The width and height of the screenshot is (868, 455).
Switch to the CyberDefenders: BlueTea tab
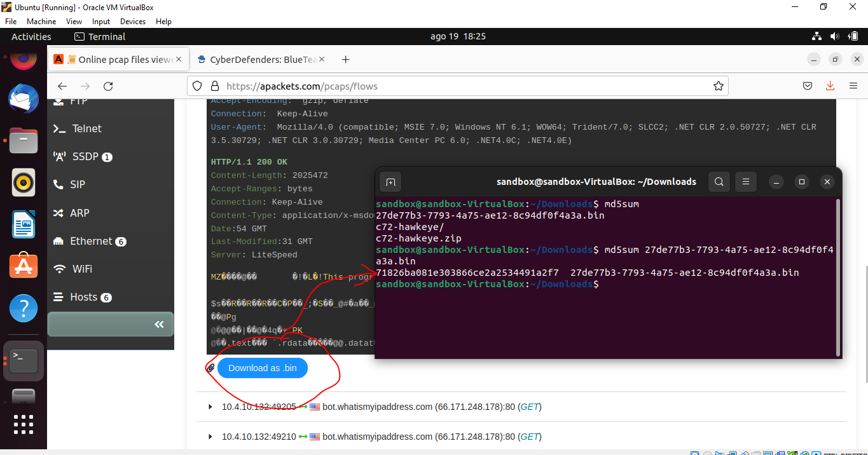pos(261,59)
